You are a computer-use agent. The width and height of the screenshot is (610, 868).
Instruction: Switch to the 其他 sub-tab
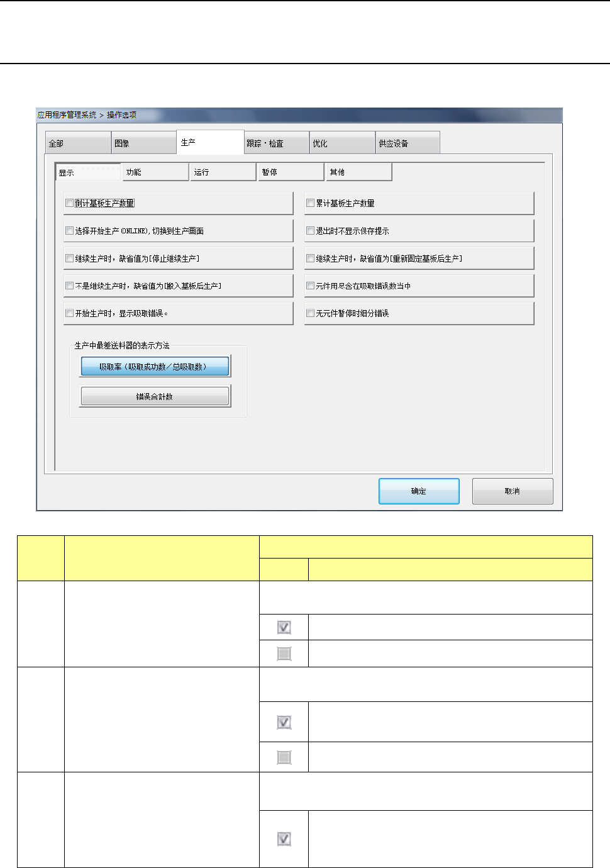[359, 172]
